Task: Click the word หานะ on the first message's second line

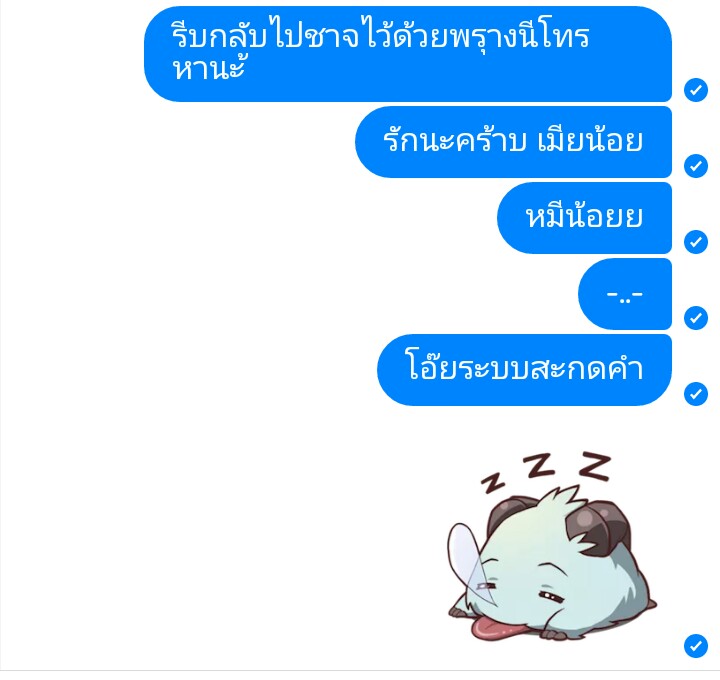Action: pos(208,69)
